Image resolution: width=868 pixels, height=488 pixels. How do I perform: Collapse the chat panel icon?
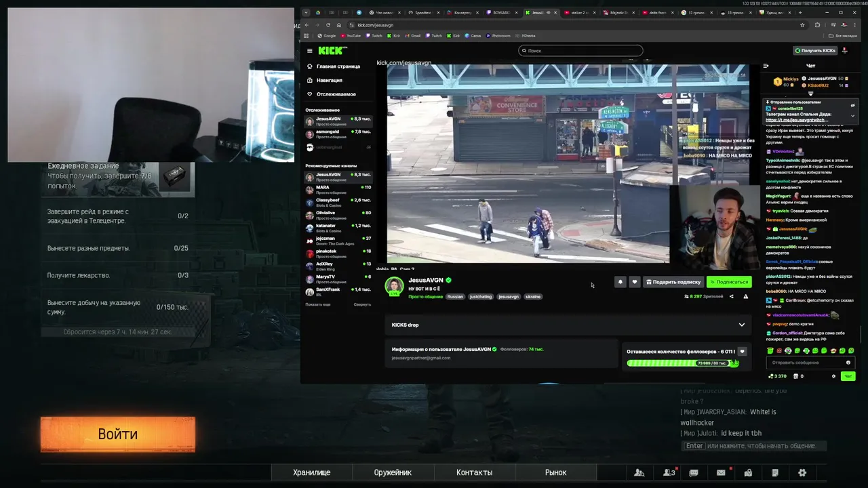(x=766, y=66)
